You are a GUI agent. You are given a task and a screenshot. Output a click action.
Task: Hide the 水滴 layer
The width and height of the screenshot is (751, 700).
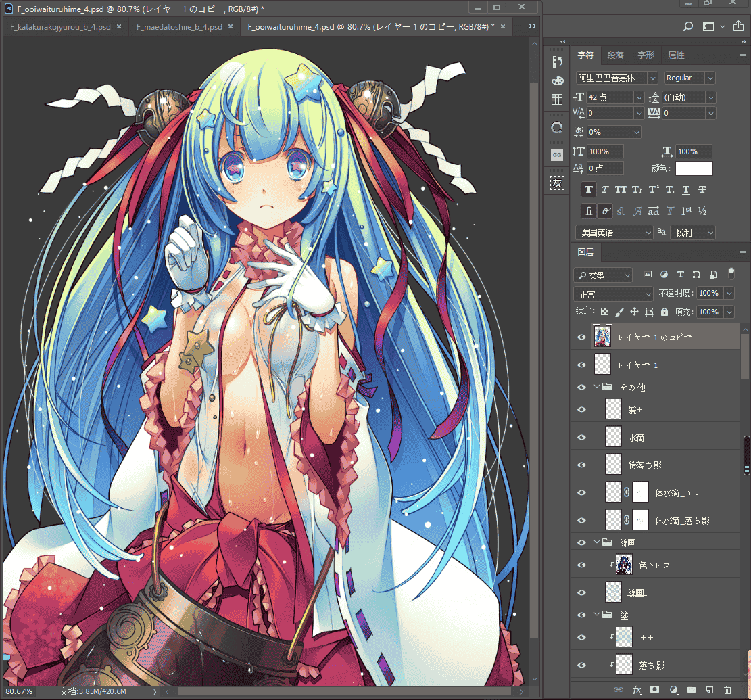click(x=581, y=438)
